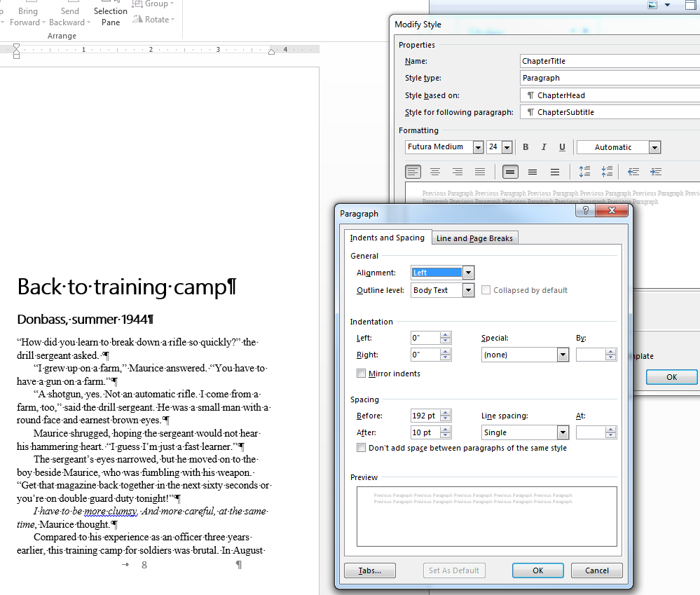Expand the Line spacing dropdown
Screen dimensions: 700x595
[x=563, y=432]
